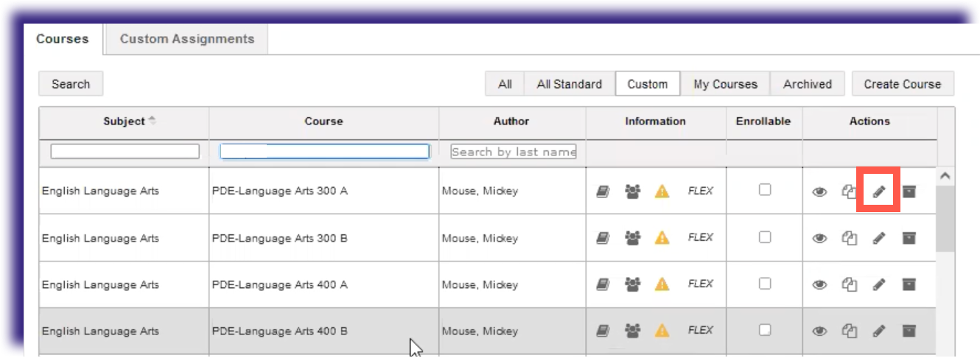Sort by Course column header
Image resolution: width=980 pixels, height=358 pixels.
click(323, 122)
